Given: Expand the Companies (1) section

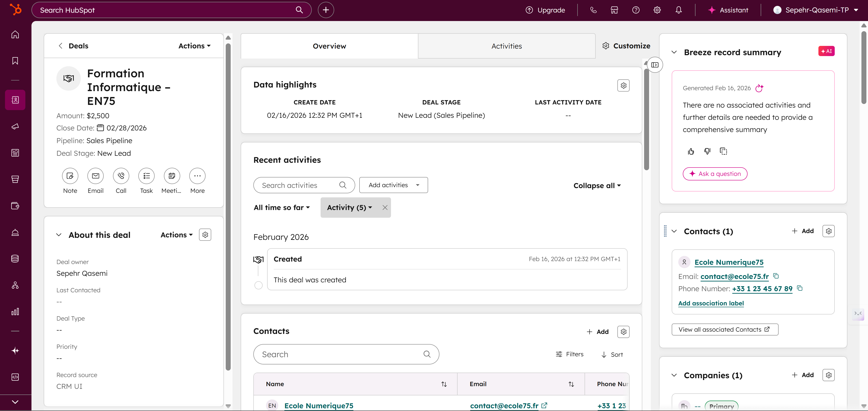Looking at the screenshot, I should (675, 375).
